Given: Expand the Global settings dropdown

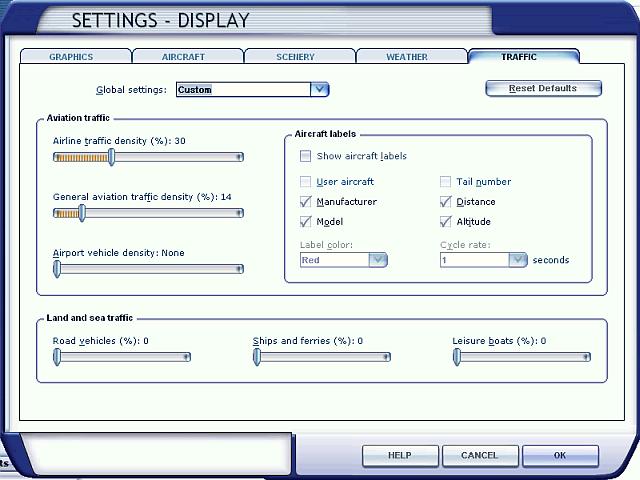Looking at the screenshot, I should pos(319,89).
